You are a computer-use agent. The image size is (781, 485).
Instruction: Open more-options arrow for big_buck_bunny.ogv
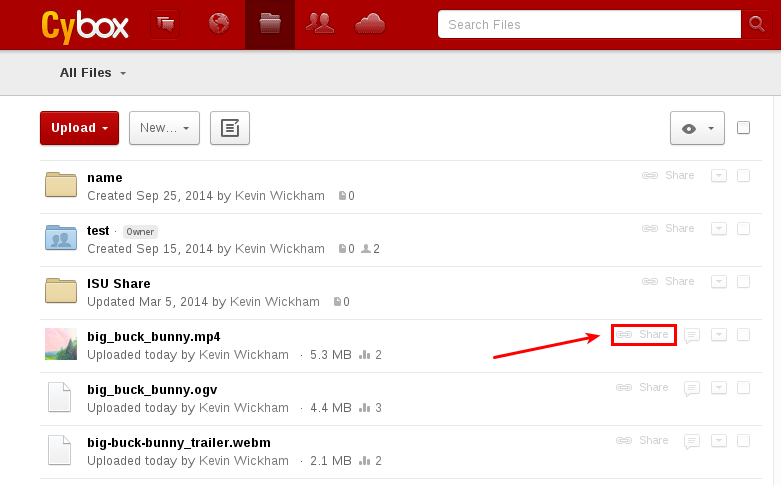719,388
